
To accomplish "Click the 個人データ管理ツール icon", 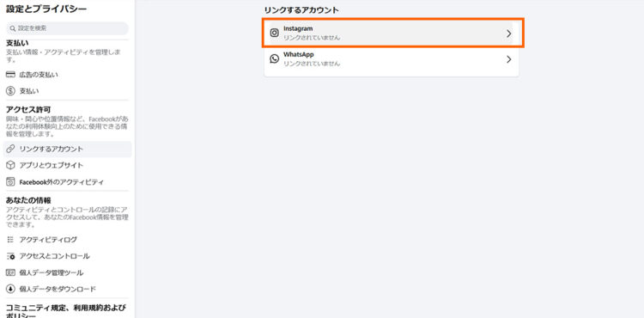I will [10, 272].
